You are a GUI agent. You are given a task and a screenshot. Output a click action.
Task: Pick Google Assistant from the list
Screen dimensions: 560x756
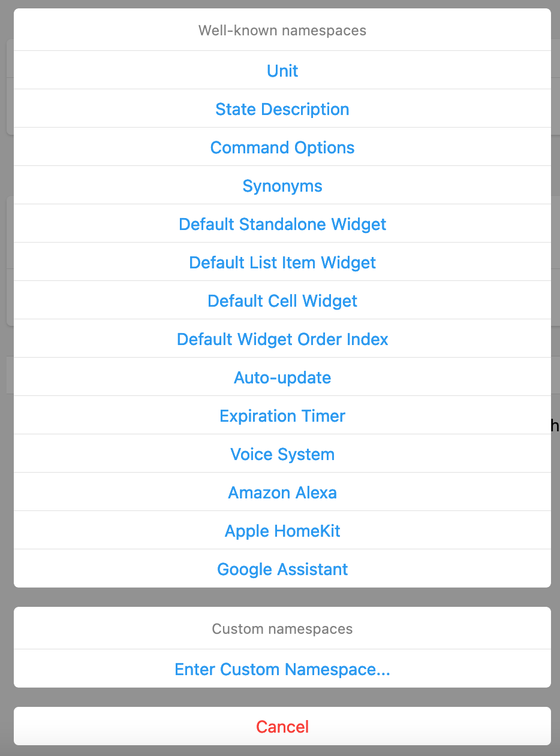(x=282, y=569)
